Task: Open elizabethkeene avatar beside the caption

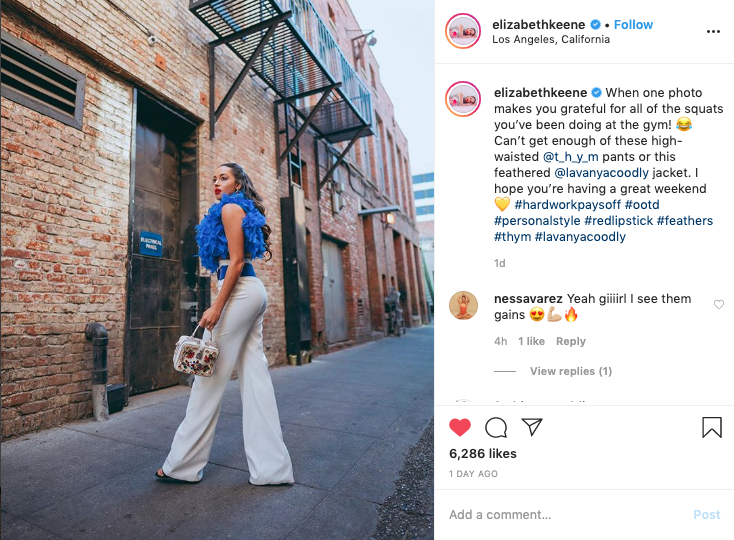Action: (x=463, y=99)
